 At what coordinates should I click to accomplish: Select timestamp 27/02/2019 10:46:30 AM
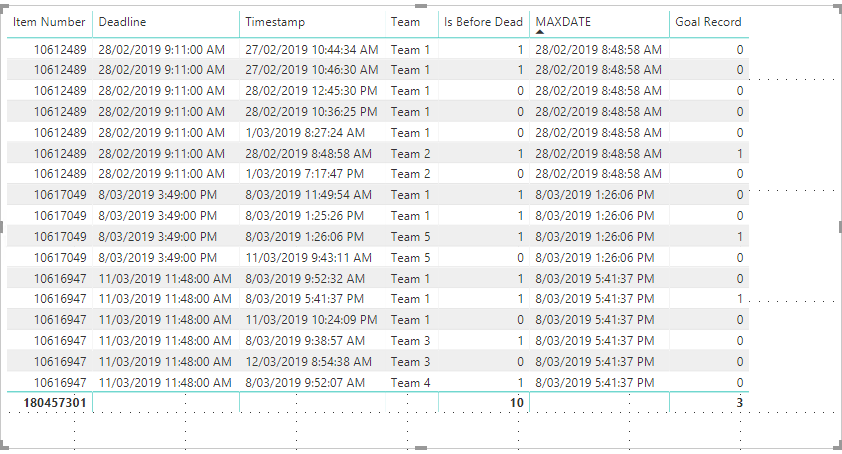click(311, 70)
